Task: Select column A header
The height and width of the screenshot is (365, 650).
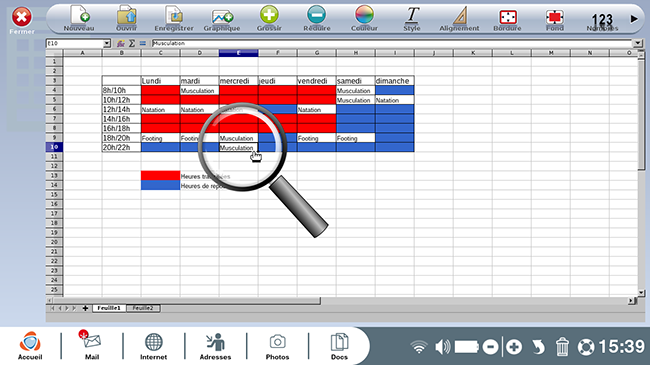Action: click(82, 53)
